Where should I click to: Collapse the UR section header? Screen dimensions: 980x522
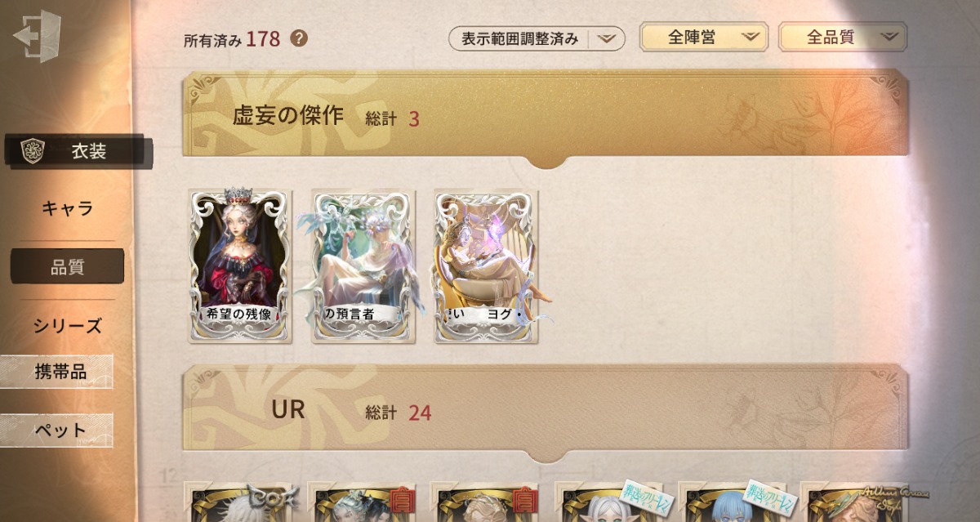pyautogui.click(x=545, y=413)
